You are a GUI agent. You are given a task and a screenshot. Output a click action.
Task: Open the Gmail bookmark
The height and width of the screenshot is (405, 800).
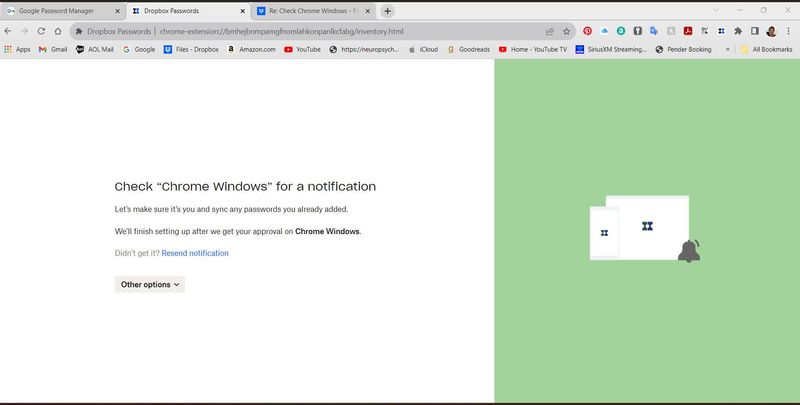(53, 49)
